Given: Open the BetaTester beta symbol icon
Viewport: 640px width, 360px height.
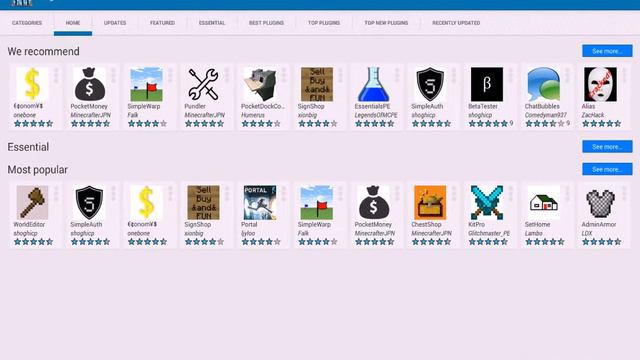Looking at the screenshot, I should [487, 84].
